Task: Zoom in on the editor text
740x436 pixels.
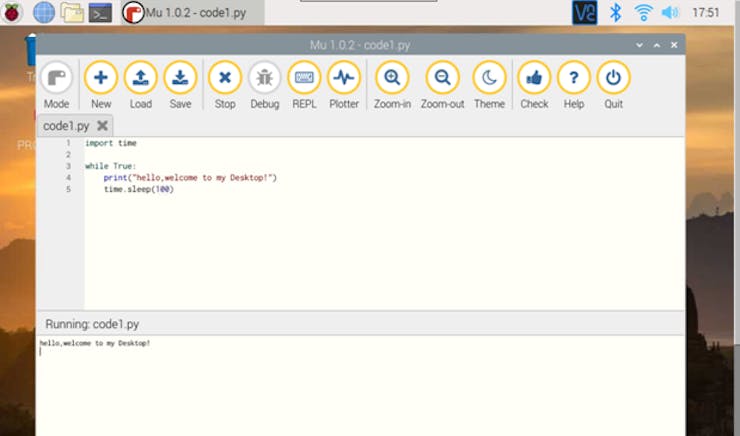Action: point(392,78)
